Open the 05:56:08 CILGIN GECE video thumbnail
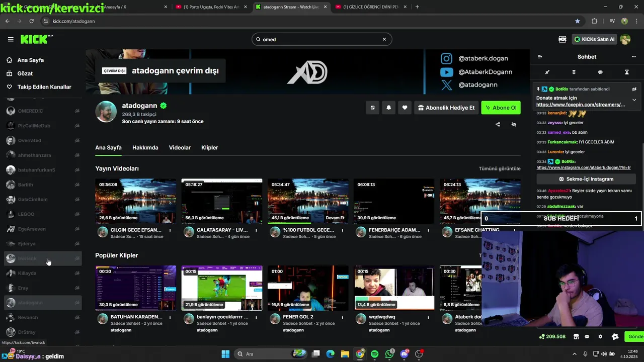 [136, 201]
